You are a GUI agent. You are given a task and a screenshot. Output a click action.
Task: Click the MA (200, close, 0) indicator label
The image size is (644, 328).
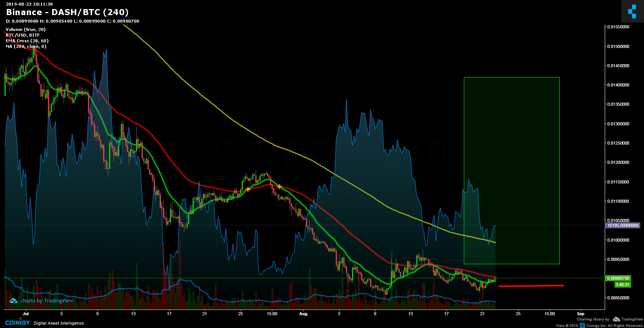[x=26, y=46]
